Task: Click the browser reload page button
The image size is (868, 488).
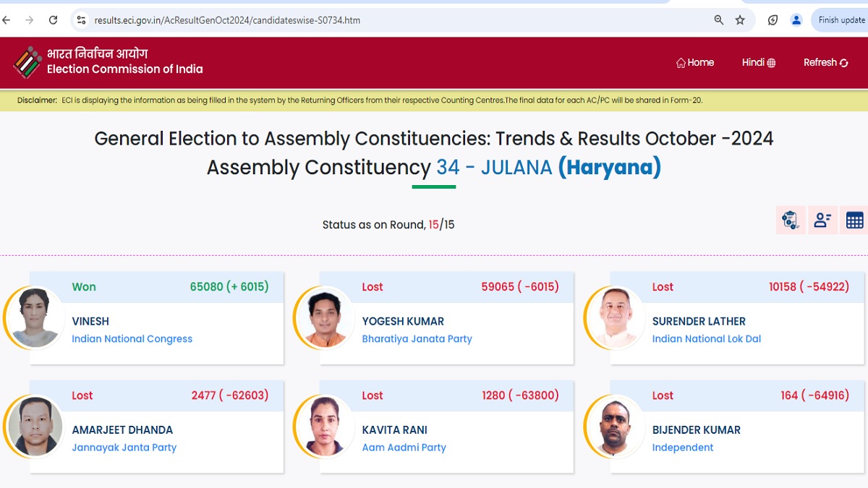Action: coord(53,20)
